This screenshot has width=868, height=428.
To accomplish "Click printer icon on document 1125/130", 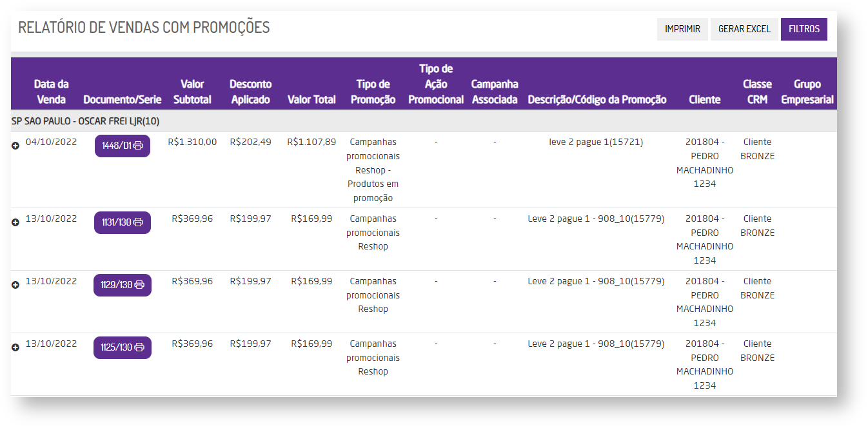I will tap(139, 347).
